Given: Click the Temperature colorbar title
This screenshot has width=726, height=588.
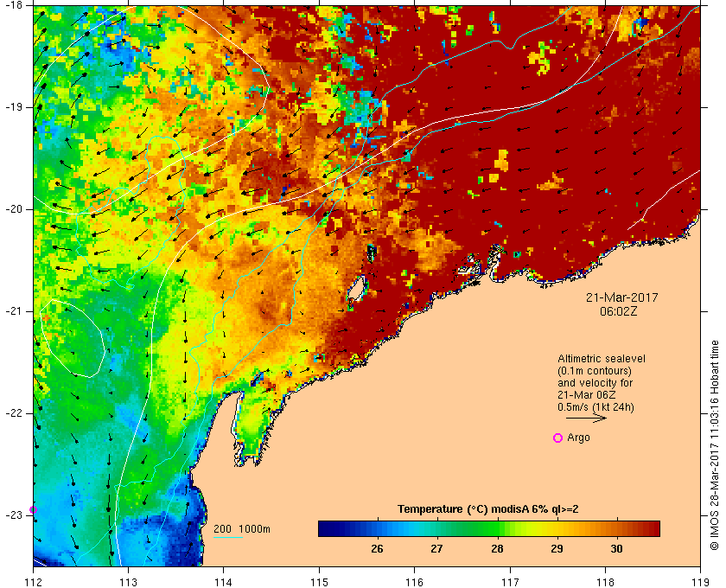Looking at the screenshot, I should (x=488, y=509).
